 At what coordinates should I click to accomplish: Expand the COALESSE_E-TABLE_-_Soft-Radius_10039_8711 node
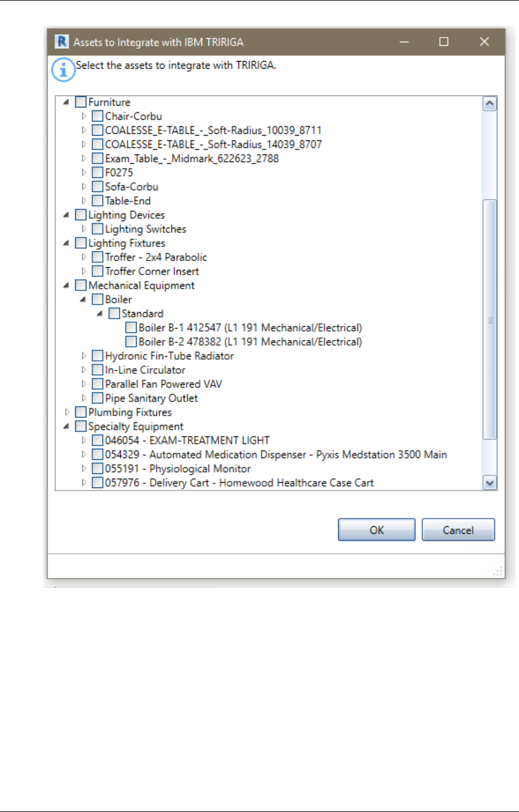pyautogui.click(x=84, y=130)
